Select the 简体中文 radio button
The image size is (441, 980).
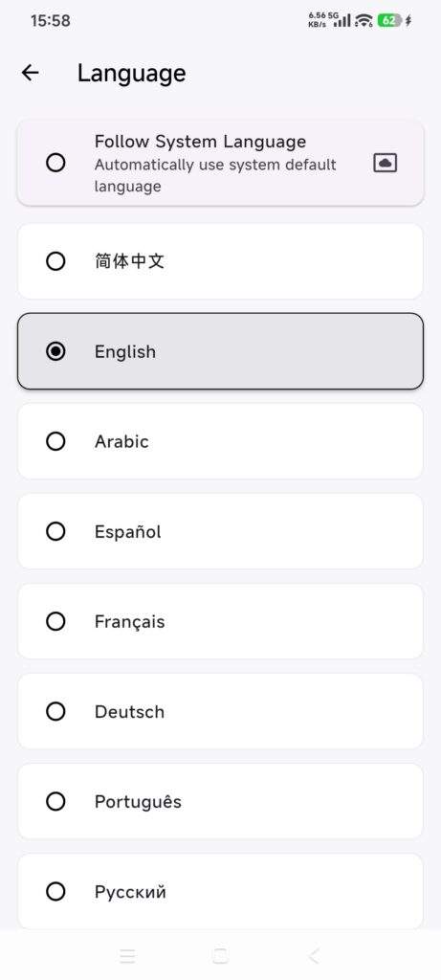coord(55,260)
